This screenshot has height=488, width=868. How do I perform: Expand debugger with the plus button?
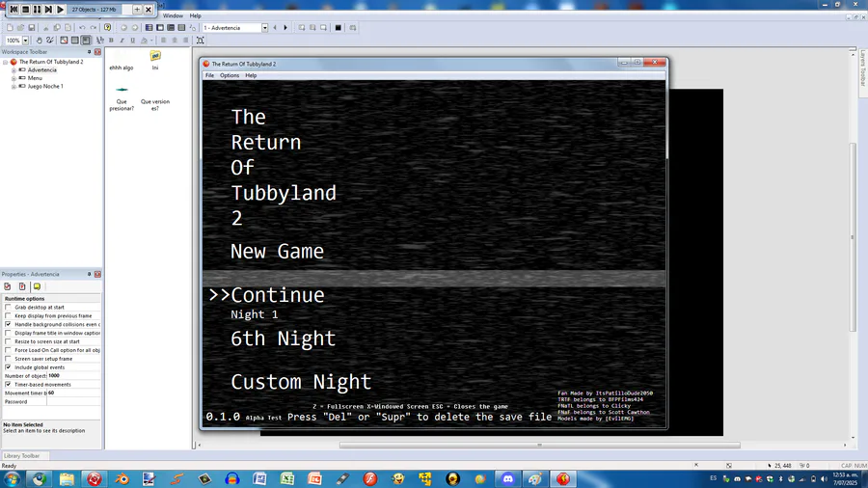tap(137, 10)
